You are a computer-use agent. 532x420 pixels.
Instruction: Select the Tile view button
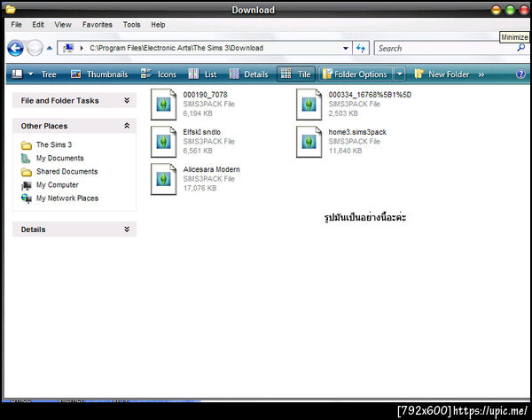[x=296, y=74]
